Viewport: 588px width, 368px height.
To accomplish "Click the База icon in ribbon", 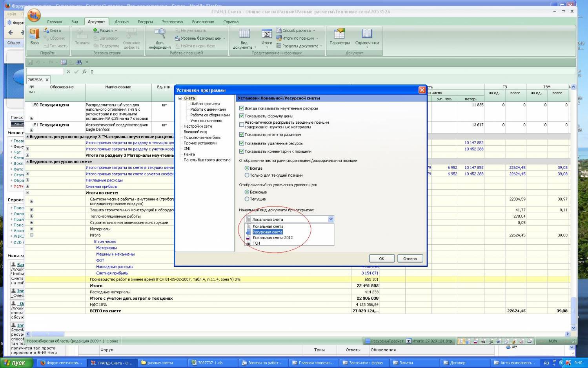I will pos(35,35).
